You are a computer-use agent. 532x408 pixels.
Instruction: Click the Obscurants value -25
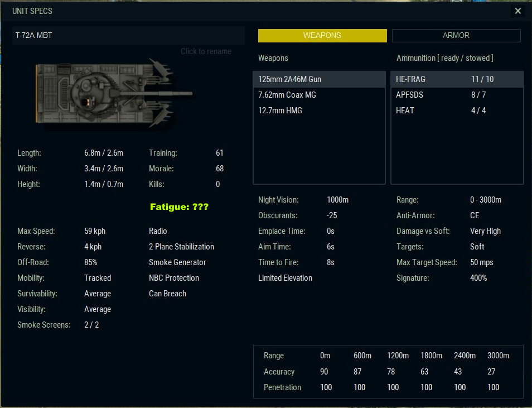pyautogui.click(x=332, y=215)
